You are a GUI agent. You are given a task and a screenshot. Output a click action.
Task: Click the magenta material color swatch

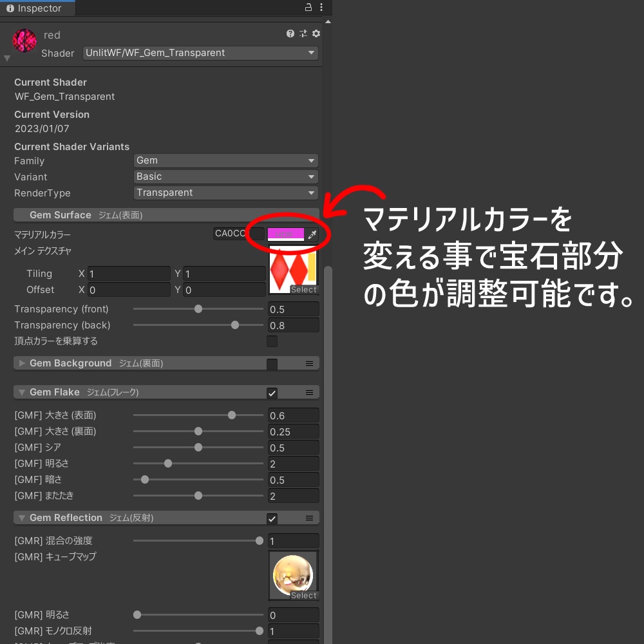(x=286, y=234)
